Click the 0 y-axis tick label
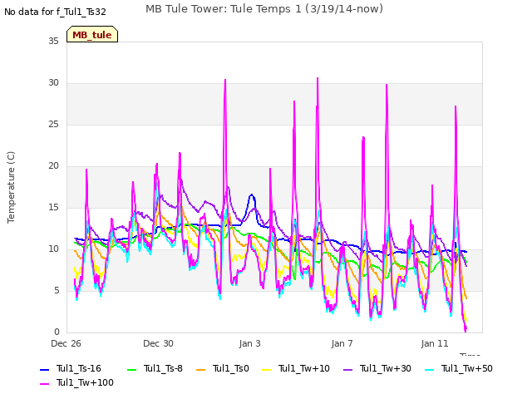This screenshot has height=399, width=532. click(57, 332)
